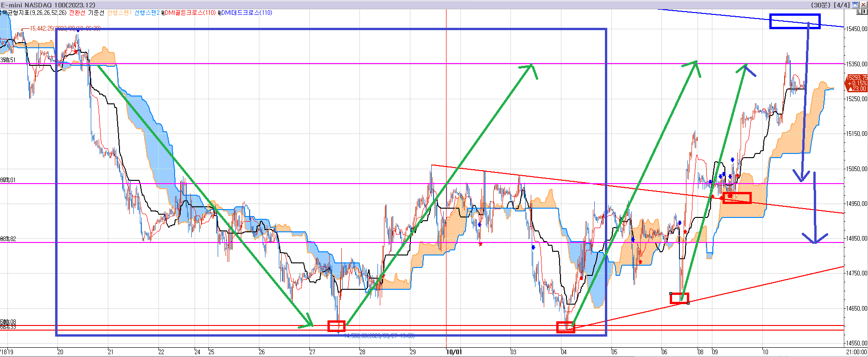
Task: Click date label 06 on time axis
Action: pos(664,352)
